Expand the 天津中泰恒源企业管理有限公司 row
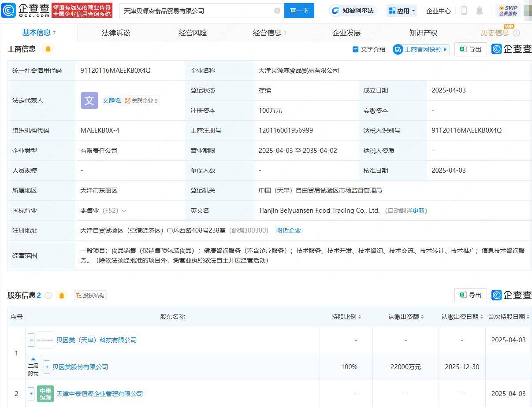Viewport: 532px width, 407px height. pyautogui.click(x=31, y=394)
